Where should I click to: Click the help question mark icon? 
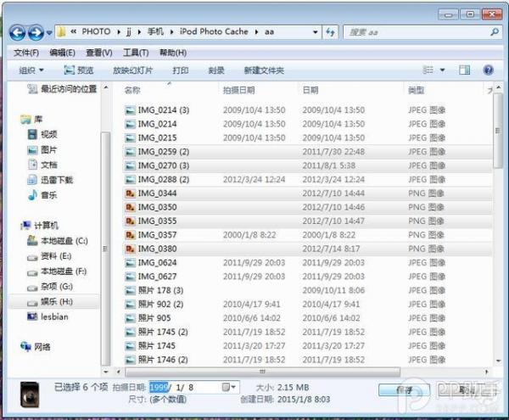(x=489, y=70)
